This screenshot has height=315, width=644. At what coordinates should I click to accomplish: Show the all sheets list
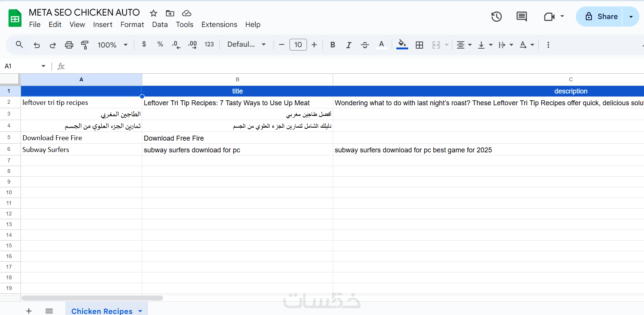tap(49, 311)
